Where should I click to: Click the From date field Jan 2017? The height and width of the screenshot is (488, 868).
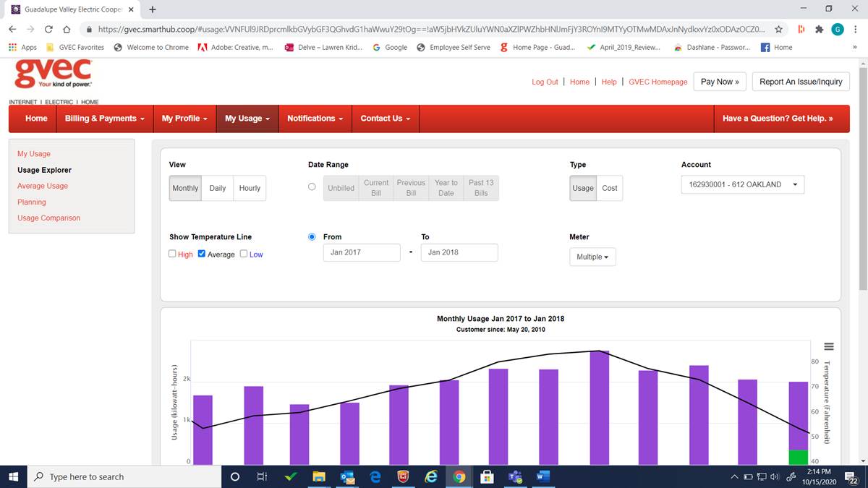(x=362, y=252)
